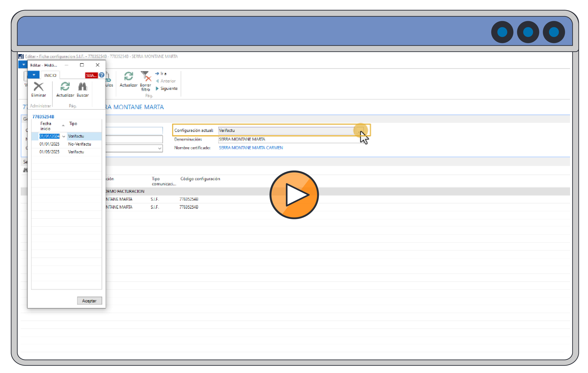Maximize the Editar Histó dialog window

(82, 65)
